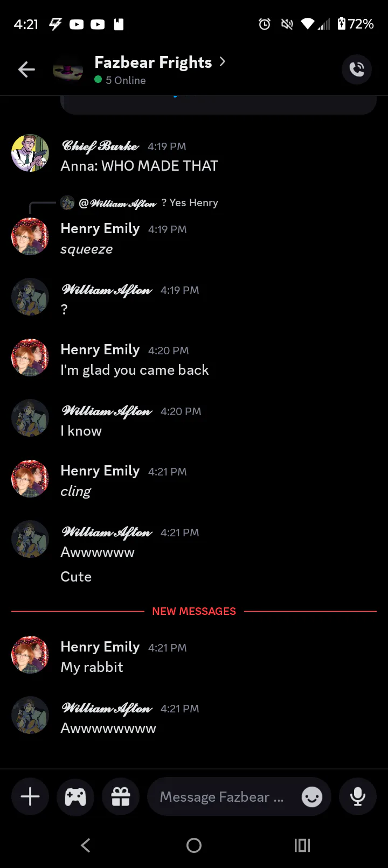Tap the microphone voice message button

click(x=358, y=796)
